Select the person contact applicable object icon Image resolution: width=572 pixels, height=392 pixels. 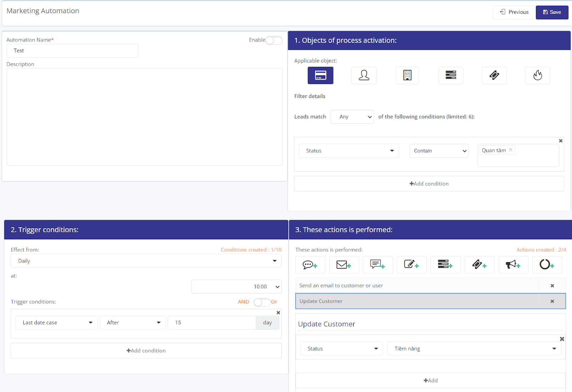[364, 75]
